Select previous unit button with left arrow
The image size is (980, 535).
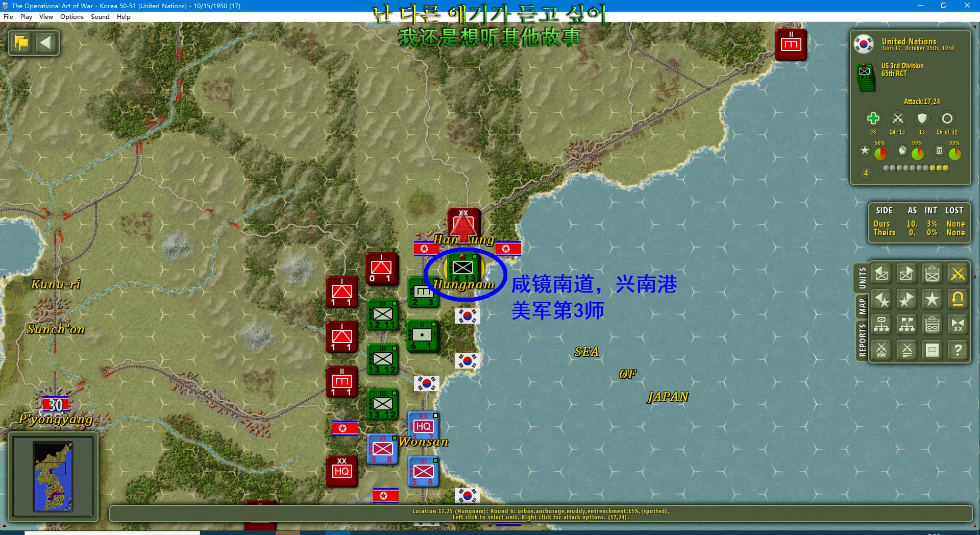click(x=881, y=274)
